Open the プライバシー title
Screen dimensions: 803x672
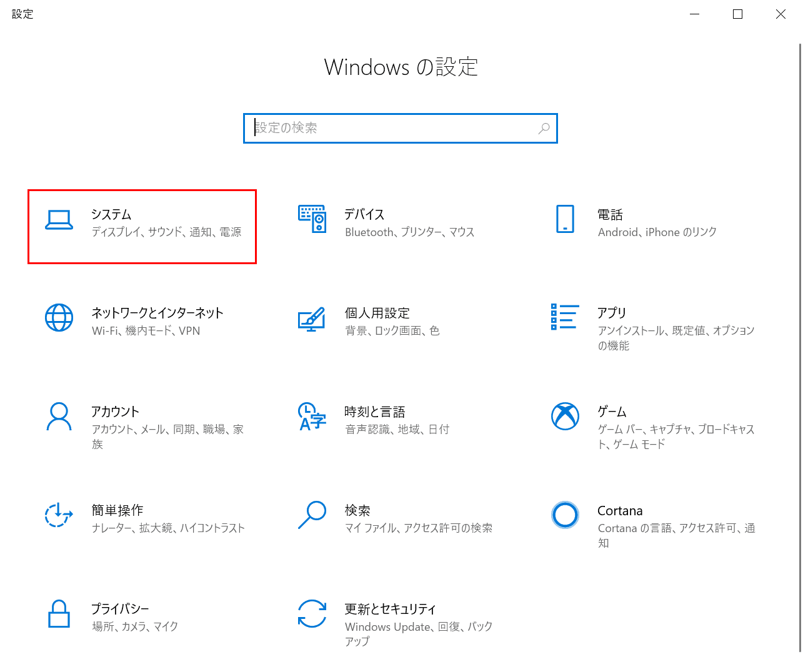point(120,609)
